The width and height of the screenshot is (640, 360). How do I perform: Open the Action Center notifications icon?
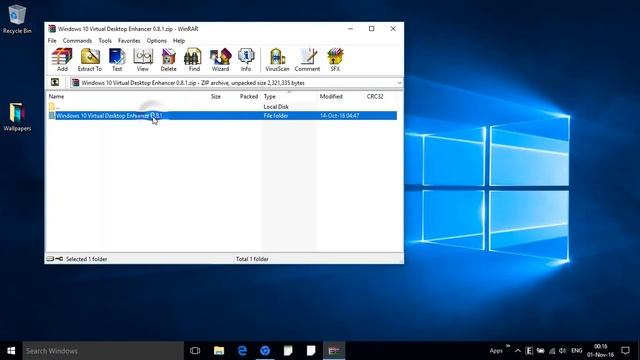[625, 351]
